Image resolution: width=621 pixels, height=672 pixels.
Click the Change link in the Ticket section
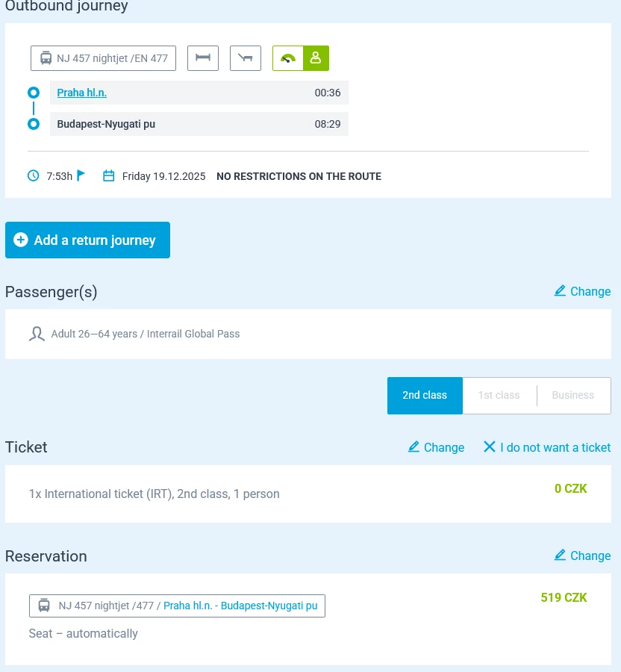(436, 447)
